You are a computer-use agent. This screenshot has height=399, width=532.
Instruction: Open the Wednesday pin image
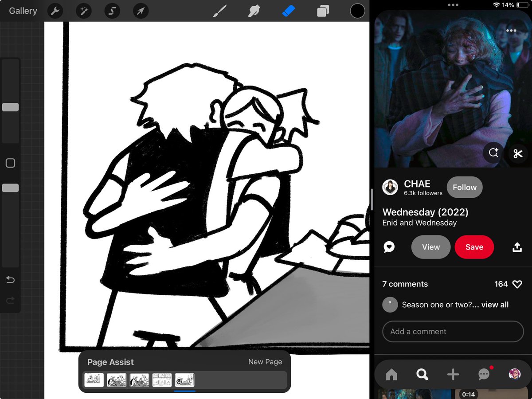(x=453, y=89)
